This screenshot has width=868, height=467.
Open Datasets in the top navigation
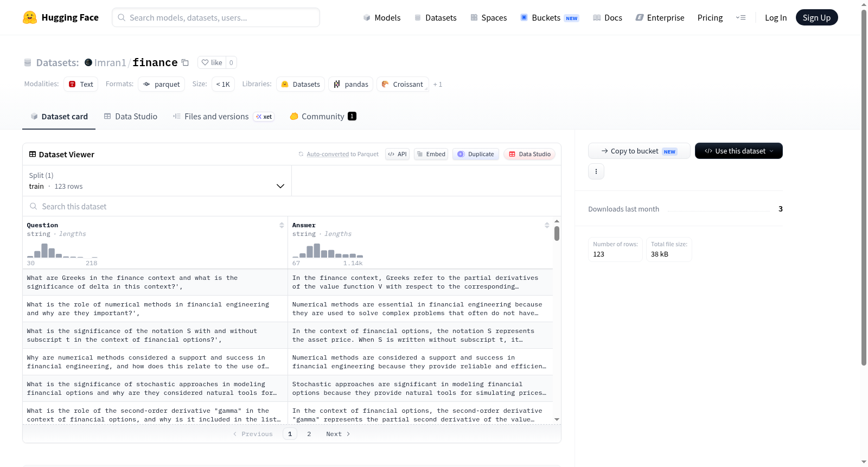[435, 18]
